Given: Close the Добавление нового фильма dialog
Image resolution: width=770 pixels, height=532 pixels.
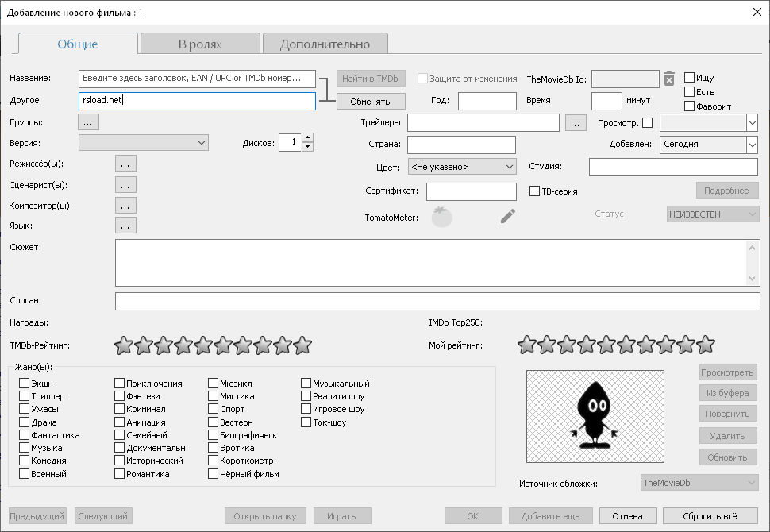Looking at the screenshot, I should point(757,12).
